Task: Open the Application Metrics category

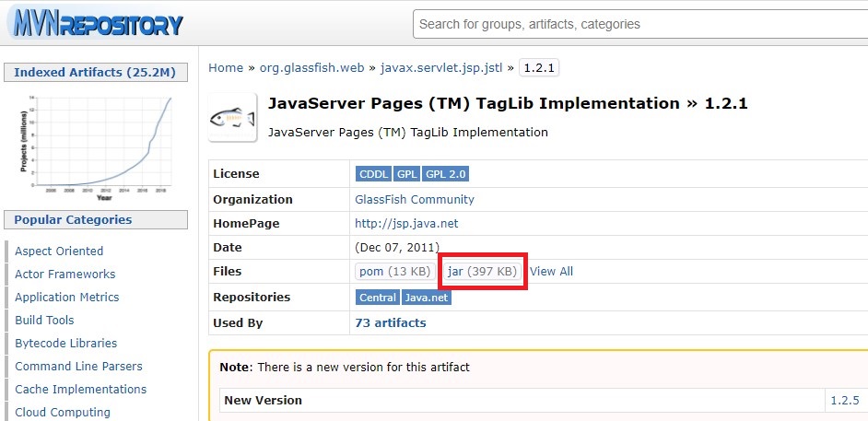Action: (x=67, y=297)
